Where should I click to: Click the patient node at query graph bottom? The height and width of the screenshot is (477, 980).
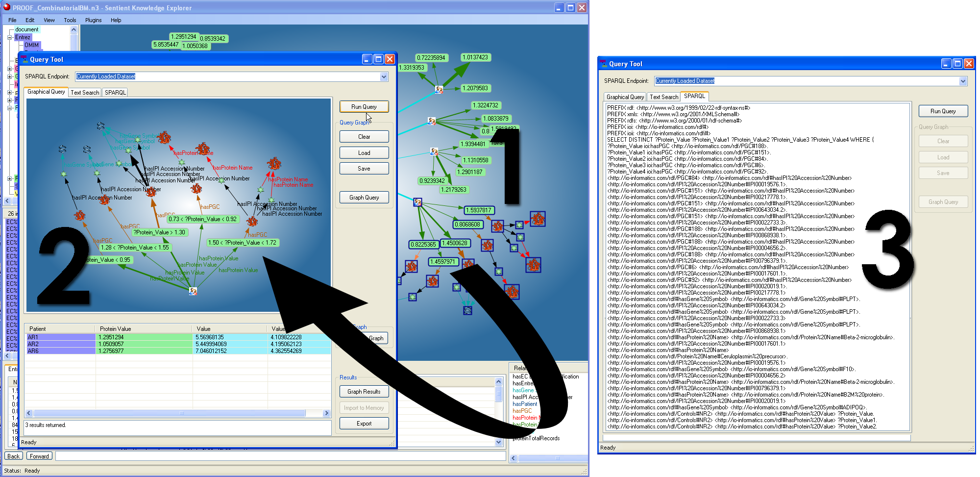(x=193, y=291)
